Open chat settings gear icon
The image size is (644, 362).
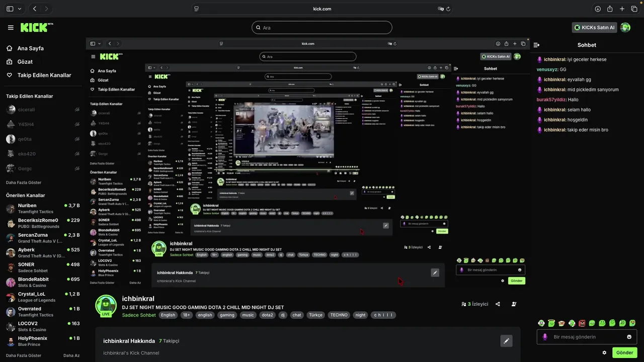pos(604,353)
